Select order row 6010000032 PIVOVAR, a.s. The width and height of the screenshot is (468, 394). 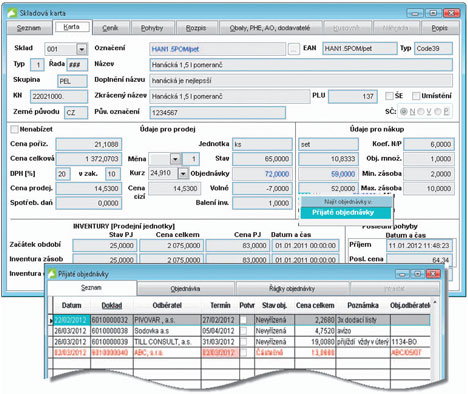(242, 320)
